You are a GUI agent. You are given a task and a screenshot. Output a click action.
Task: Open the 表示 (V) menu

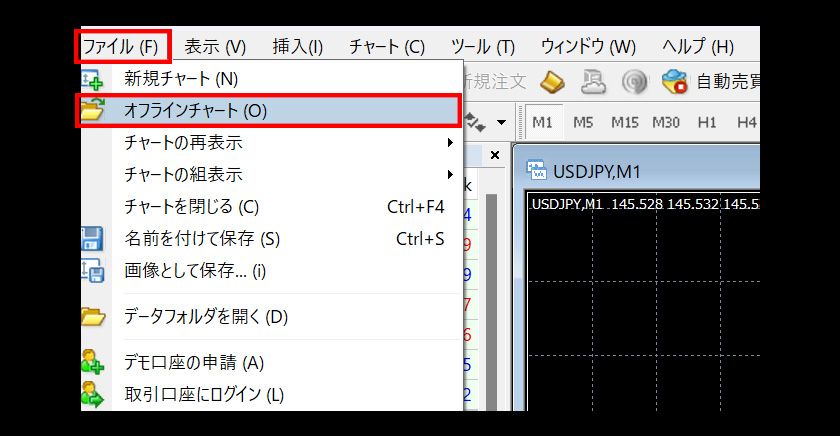pyautogui.click(x=215, y=46)
